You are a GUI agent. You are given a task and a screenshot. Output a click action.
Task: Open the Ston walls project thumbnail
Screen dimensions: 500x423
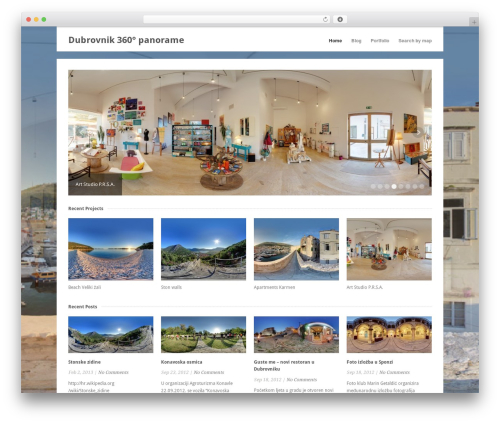tap(203, 249)
